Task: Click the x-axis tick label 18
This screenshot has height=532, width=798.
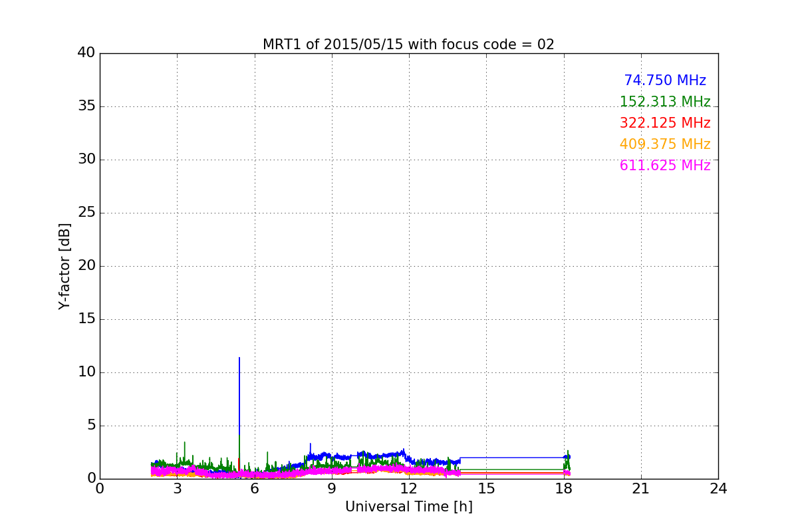Action: pyautogui.click(x=563, y=489)
